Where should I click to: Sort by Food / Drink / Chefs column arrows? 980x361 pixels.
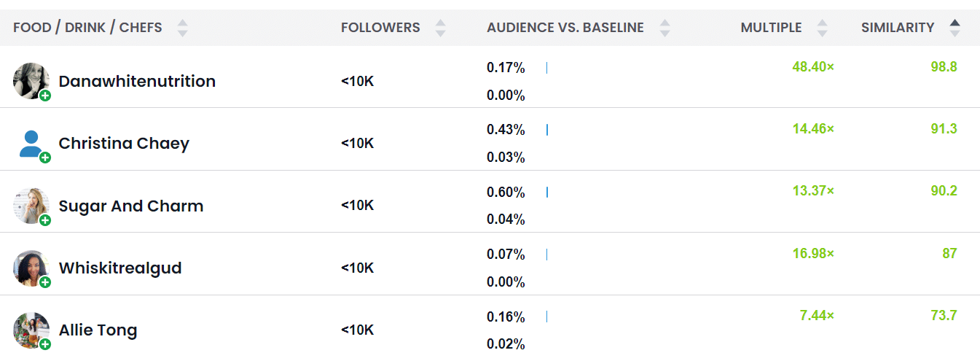click(x=183, y=28)
